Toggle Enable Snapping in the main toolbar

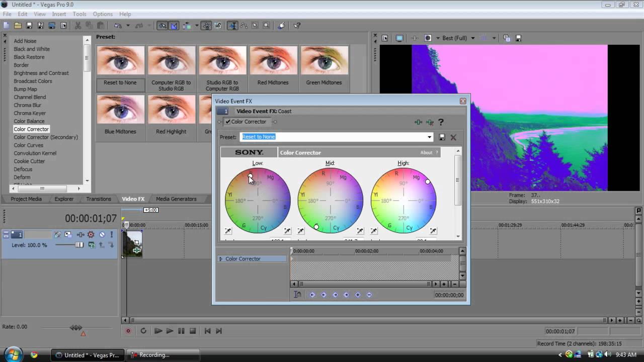click(x=163, y=26)
